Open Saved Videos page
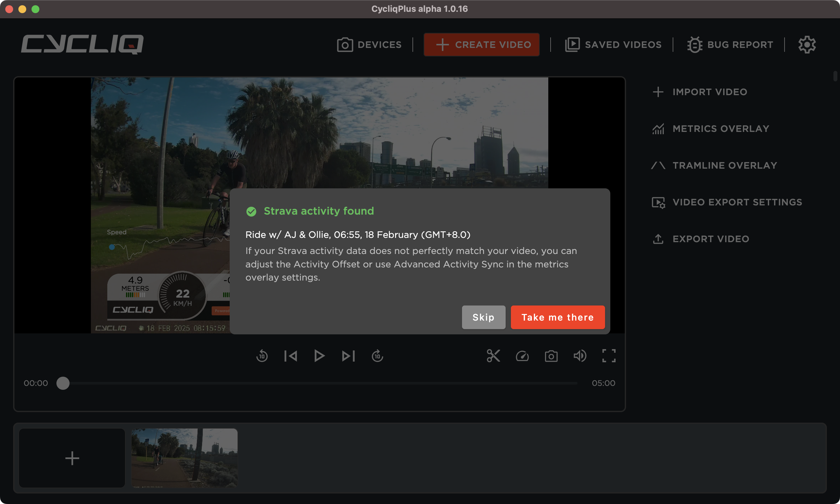The image size is (840, 504). 613,45
